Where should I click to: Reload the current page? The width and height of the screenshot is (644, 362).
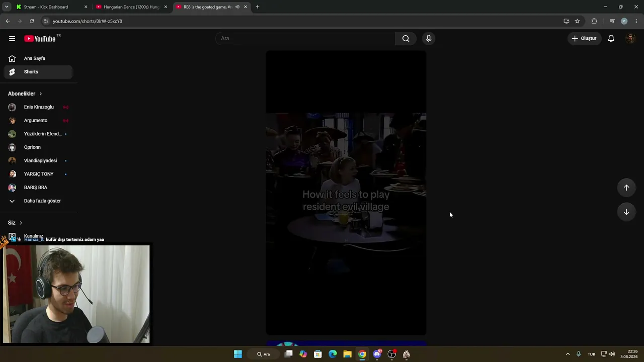pyautogui.click(x=32, y=21)
